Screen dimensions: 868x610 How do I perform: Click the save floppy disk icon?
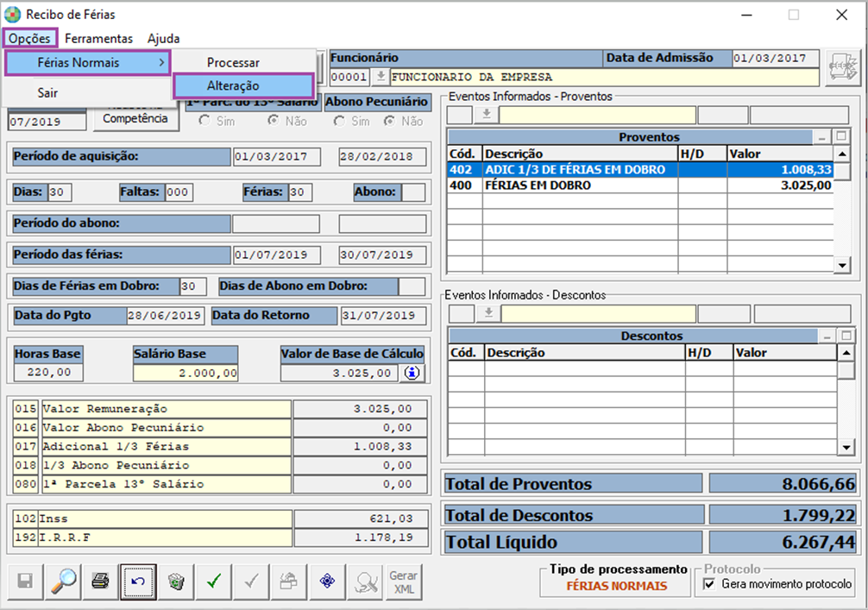pyautogui.click(x=25, y=582)
